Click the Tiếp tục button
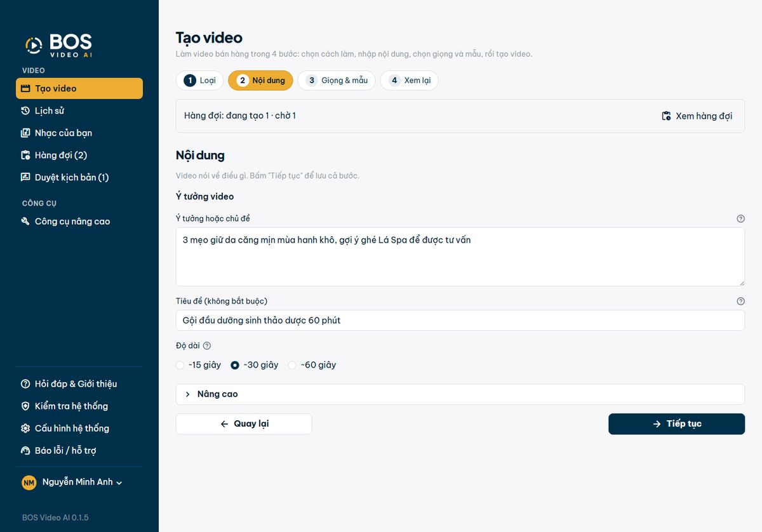Image resolution: width=762 pixels, height=532 pixels. [x=676, y=424]
